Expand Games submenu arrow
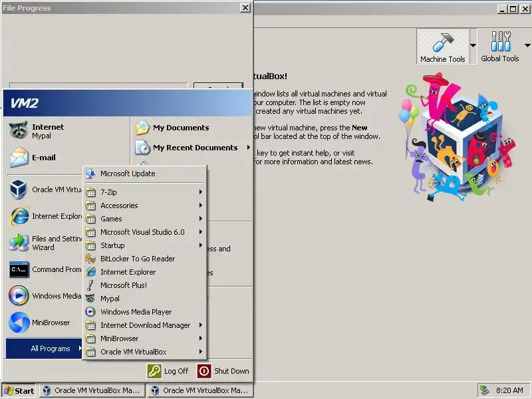Image resolution: width=532 pixels, height=399 pixels. pyautogui.click(x=201, y=219)
